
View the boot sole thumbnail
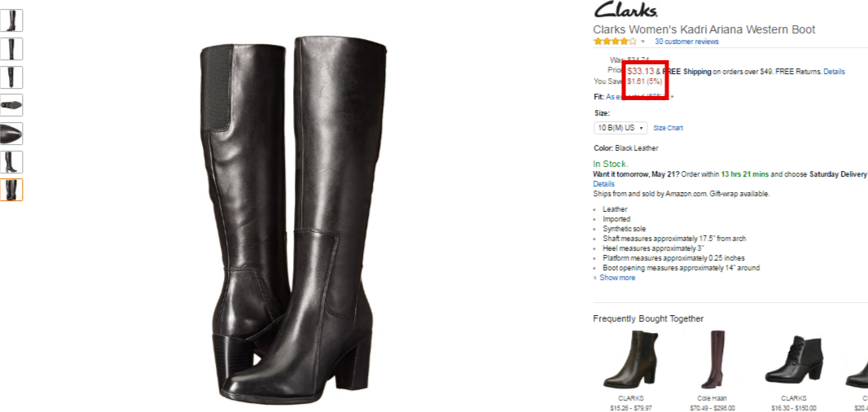click(x=11, y=105)
